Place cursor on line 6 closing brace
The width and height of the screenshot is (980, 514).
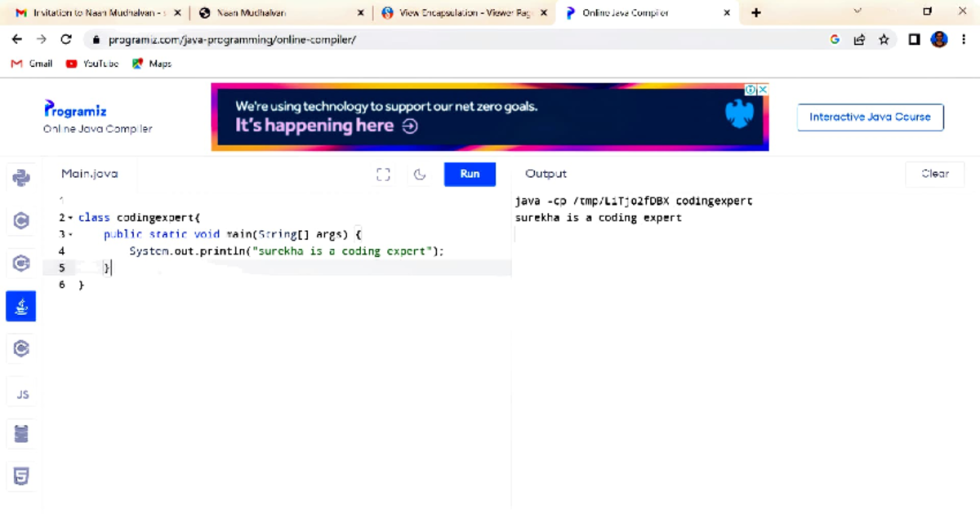coord(81,286)
